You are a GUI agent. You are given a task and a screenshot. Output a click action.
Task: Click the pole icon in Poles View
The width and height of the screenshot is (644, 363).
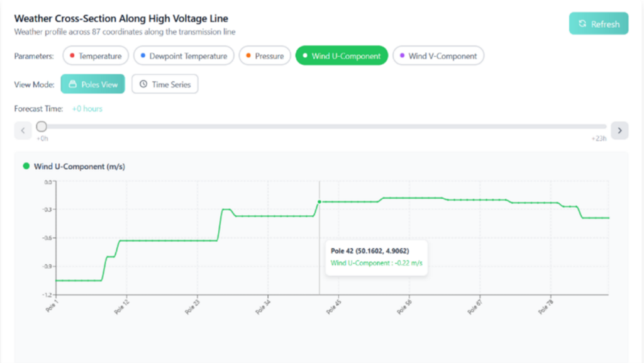pyautogui.click(x=73, y=84)
